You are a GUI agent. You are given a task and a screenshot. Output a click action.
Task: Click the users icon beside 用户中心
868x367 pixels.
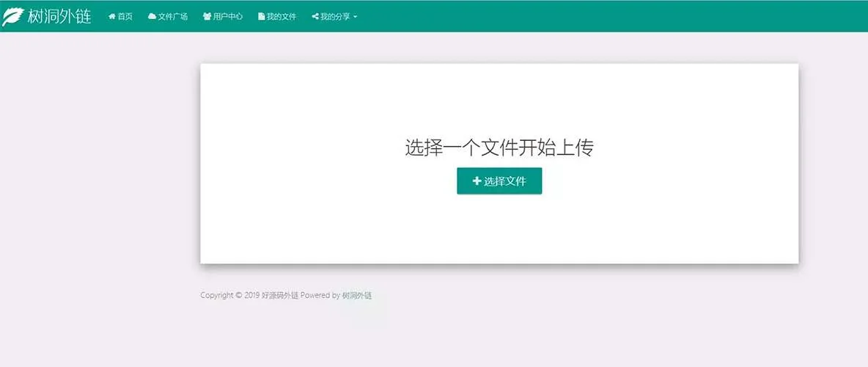[207, 16]
